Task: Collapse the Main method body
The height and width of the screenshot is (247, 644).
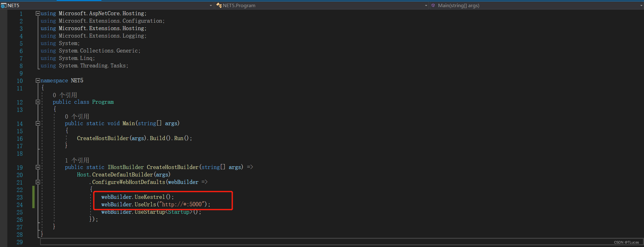Action: click(38, 123)
